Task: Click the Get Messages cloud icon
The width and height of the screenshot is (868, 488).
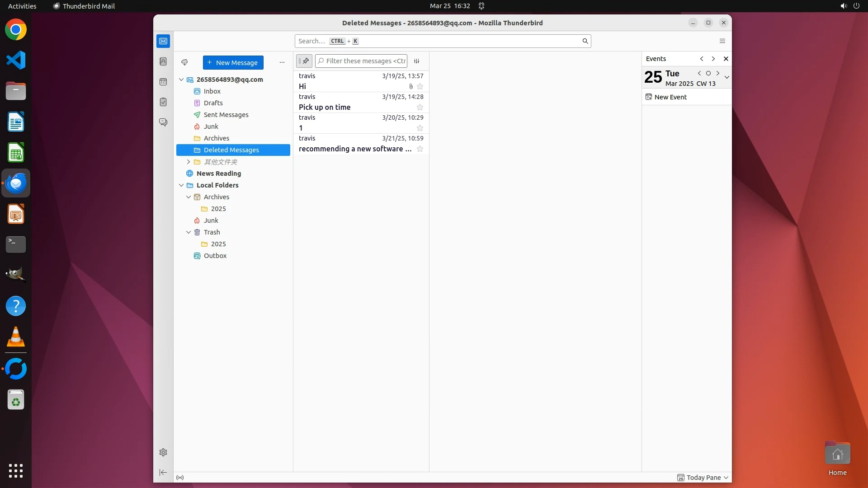Action: click(184, 62)
